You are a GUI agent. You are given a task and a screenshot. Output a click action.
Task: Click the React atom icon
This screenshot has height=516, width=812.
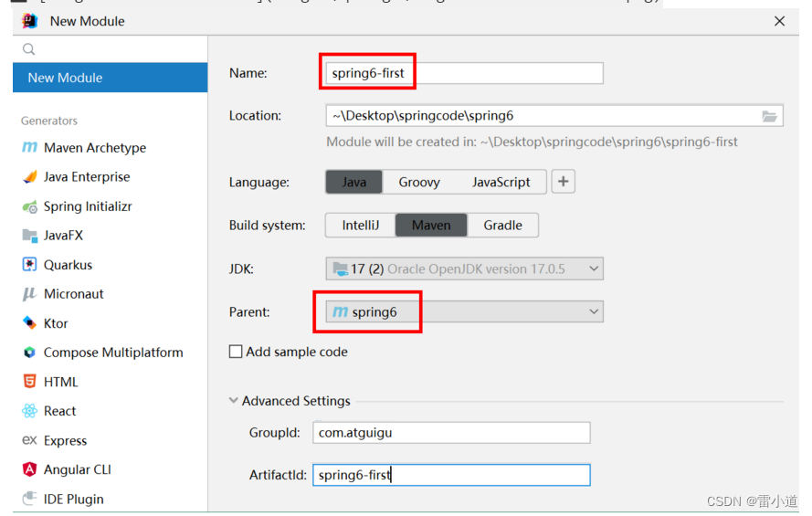(x=29, y=411)
